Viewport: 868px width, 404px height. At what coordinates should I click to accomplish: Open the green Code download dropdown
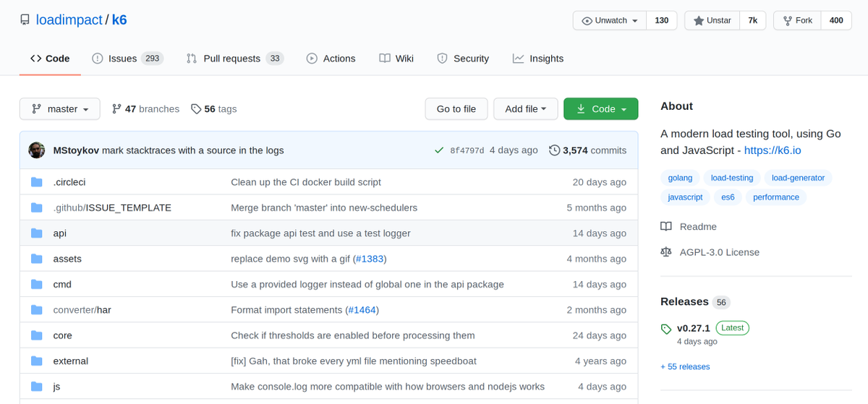pyautogui.click(x=601, y=109)
